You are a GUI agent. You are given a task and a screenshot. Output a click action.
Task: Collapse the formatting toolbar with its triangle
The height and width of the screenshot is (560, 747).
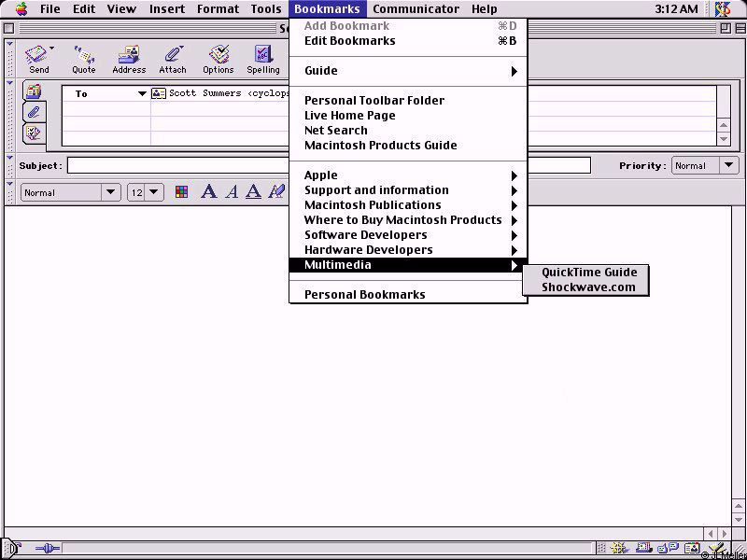[x=9, y=184]
